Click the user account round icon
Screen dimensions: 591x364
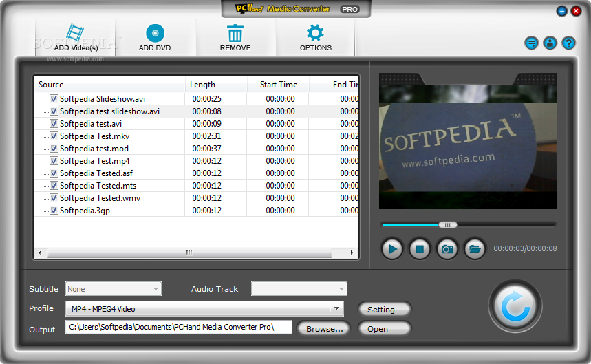pos(550,43)
